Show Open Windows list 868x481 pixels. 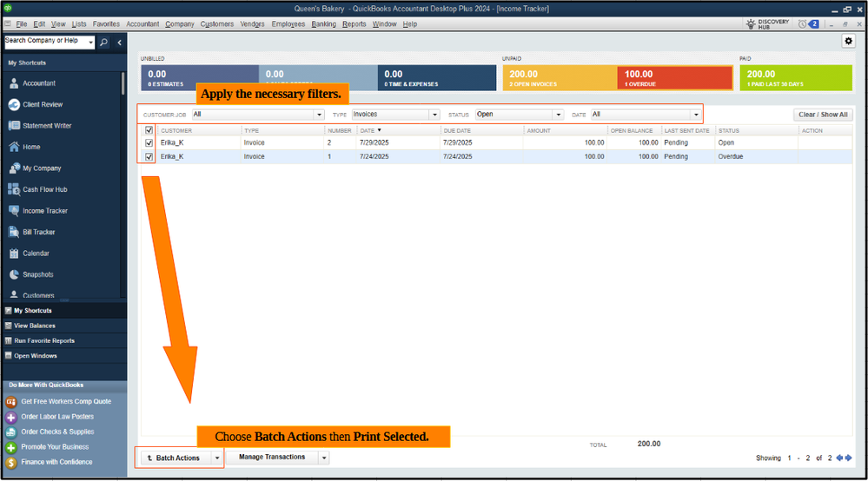coord(64,355)
